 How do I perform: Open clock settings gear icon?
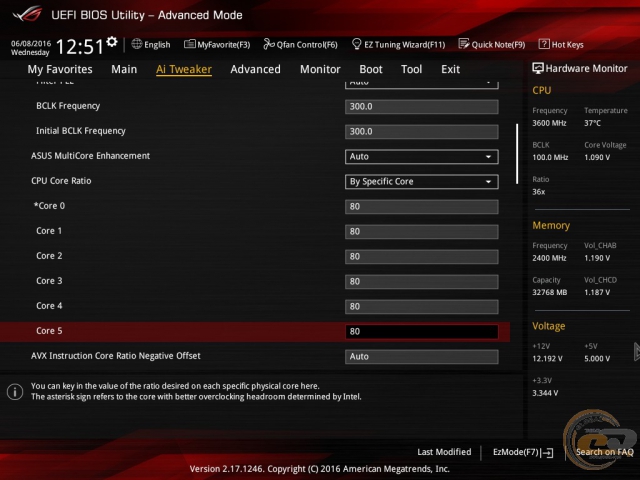pyautogui.click(x=112, y=42)
